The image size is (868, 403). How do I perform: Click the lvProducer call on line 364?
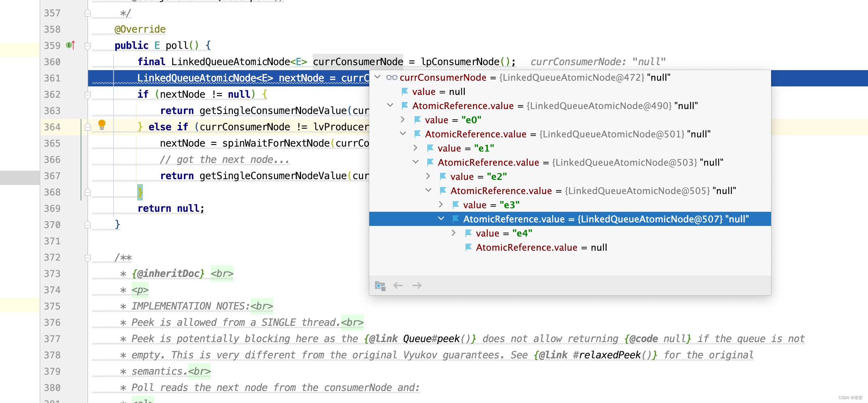341,127
